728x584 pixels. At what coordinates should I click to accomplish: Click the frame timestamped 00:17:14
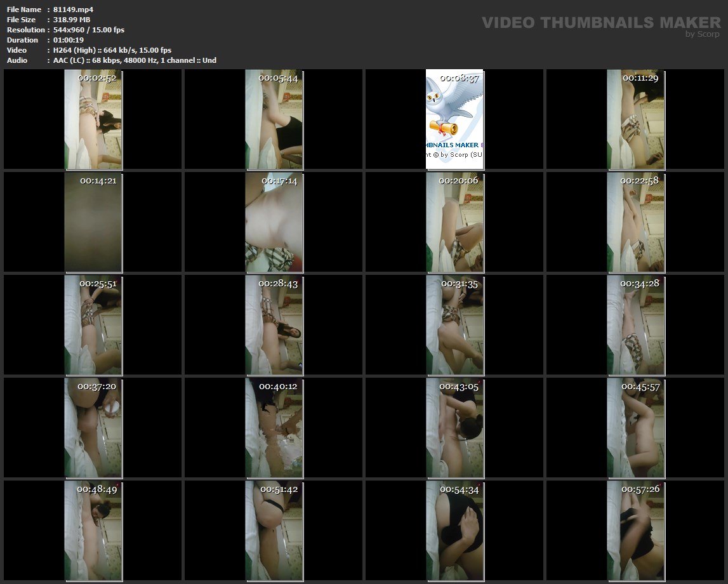[x=274, y=222]
